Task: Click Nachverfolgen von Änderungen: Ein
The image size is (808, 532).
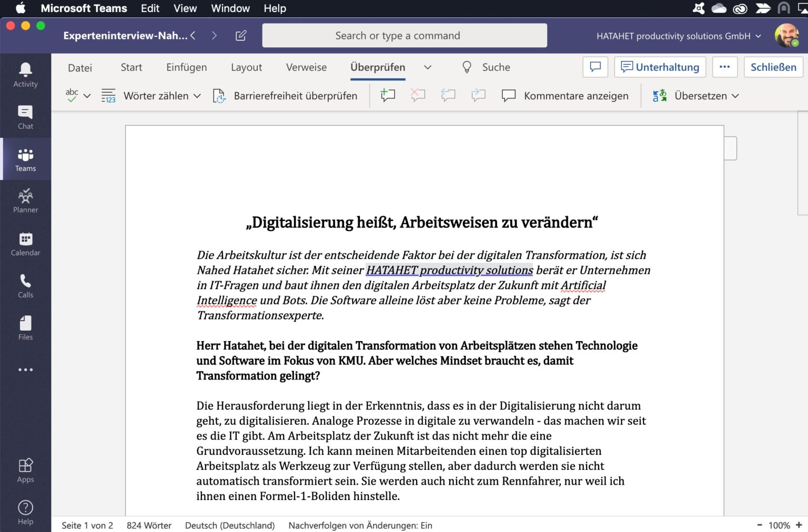Action: pyautogui.click(x=360, y=525)
